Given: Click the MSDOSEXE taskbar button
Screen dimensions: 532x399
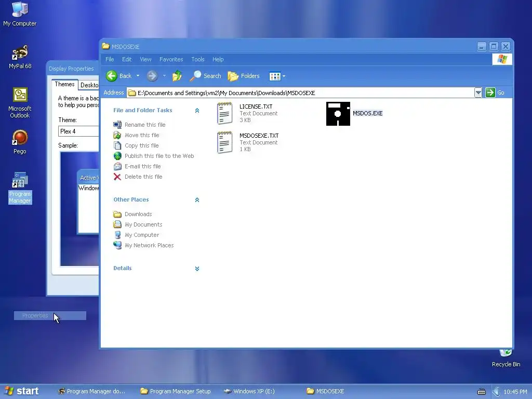Looking at the screenshot, I should pyautogui.click(x=325, y=391).
